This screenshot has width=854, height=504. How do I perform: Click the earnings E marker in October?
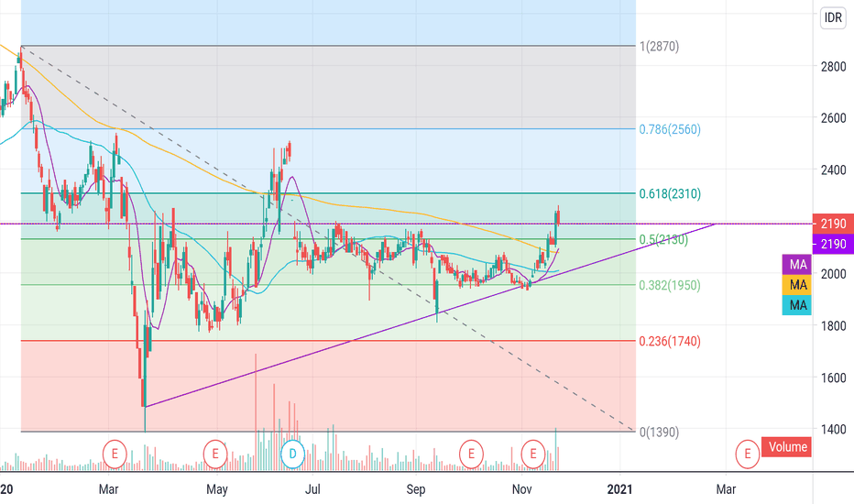(x=471, y=454)
